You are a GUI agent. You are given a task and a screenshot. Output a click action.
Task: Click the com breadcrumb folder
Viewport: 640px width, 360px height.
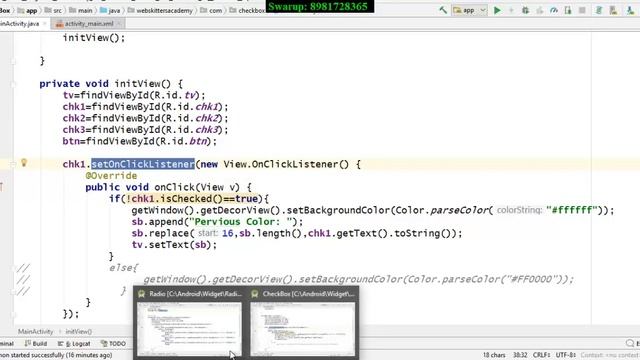211,10
